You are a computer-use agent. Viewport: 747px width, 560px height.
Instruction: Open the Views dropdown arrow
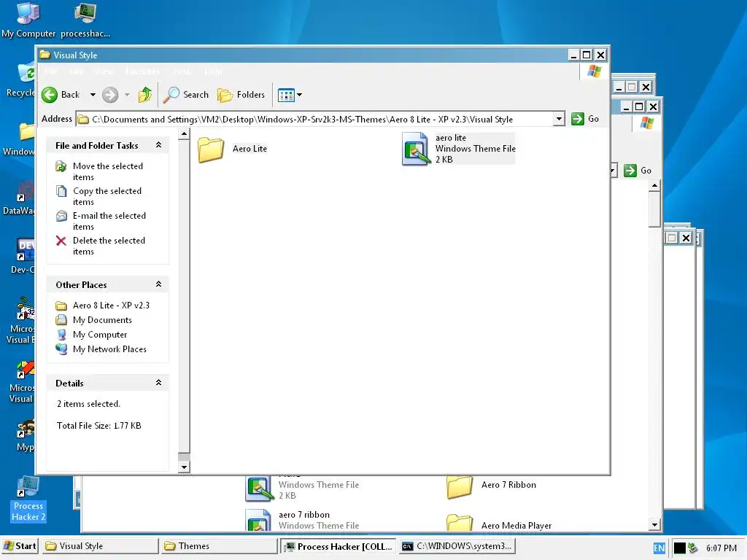point(300,95)
